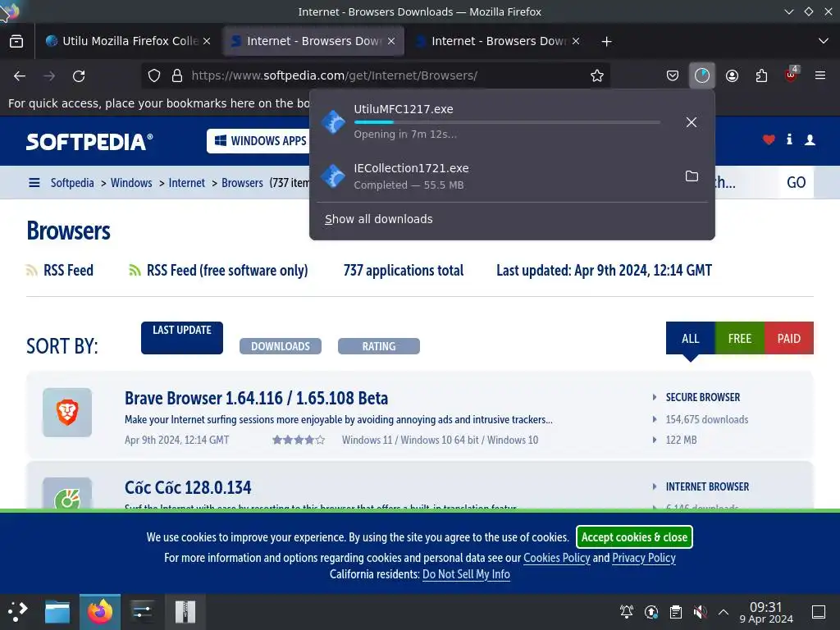The height and width of the screenshot is (630, 840).
Task: Filter list to ALL software
Action: tap(690, 338)
